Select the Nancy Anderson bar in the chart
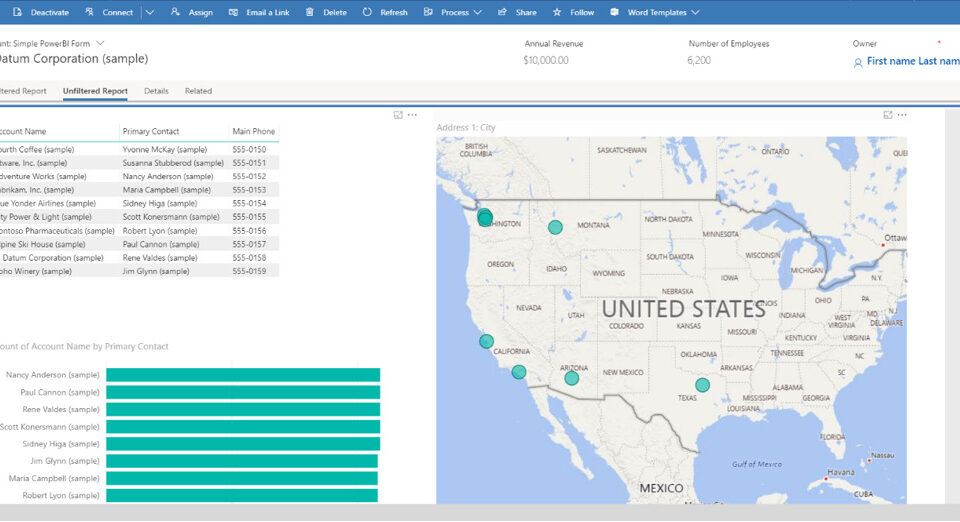Screen dimensions: 960x522 242,375
